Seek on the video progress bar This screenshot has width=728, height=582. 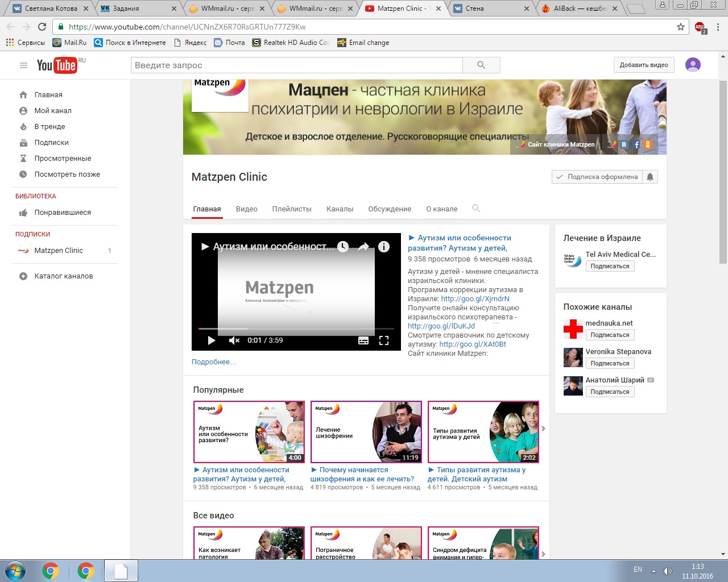pyautogui.click(x=296, y=329)
